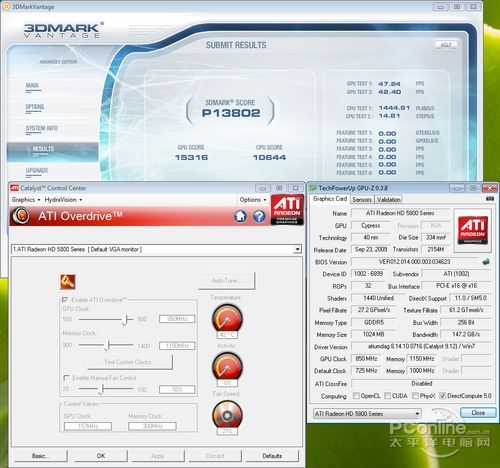Click the BIOS save chip icon
The height and width of the screenshot is (468, 500).
[487, 262]
